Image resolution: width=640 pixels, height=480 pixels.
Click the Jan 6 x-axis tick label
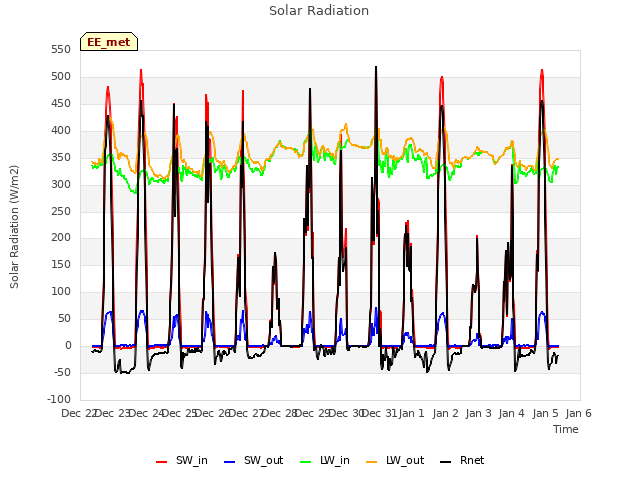click(x=578, y=413)
